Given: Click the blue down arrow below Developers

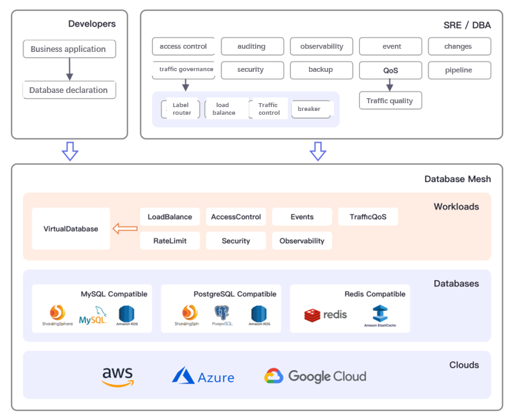Looking at the screenshot, I should [x=70, y=151].
